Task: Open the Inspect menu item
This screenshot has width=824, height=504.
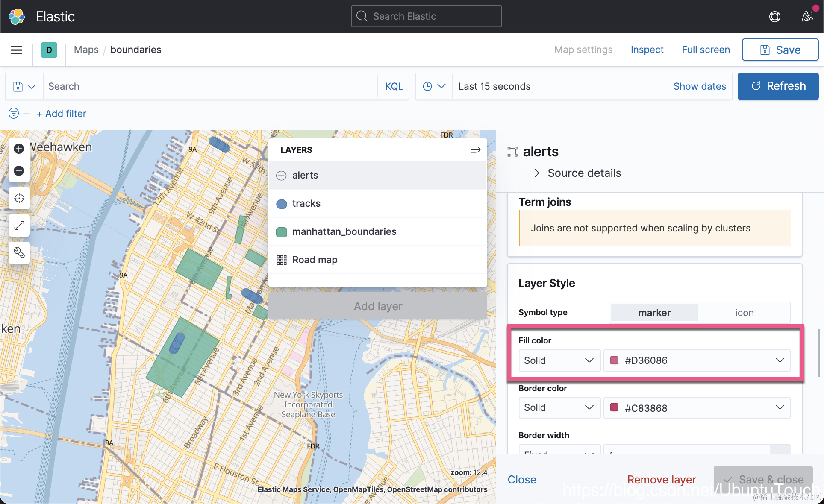Action: point(647,50)
